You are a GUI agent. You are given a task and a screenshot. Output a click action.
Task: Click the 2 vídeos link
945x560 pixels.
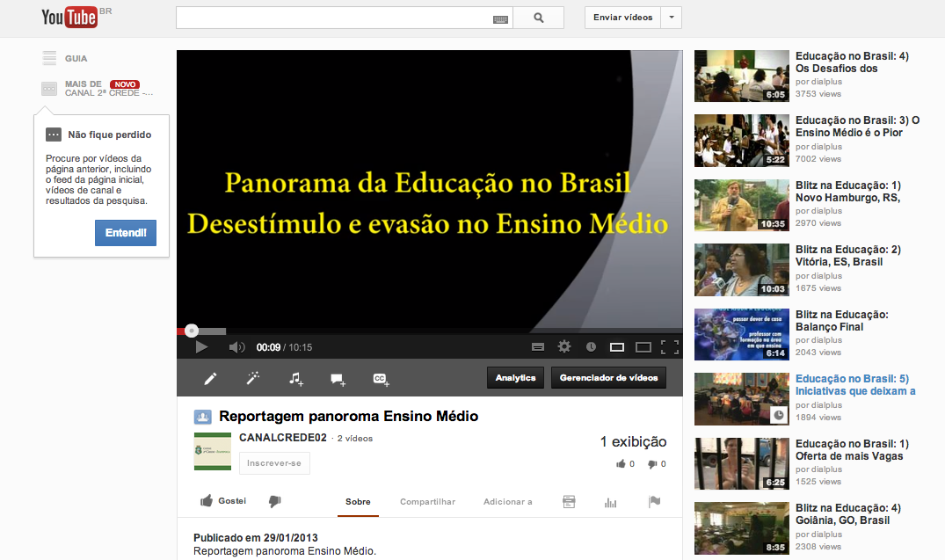[x=355, y=438]
